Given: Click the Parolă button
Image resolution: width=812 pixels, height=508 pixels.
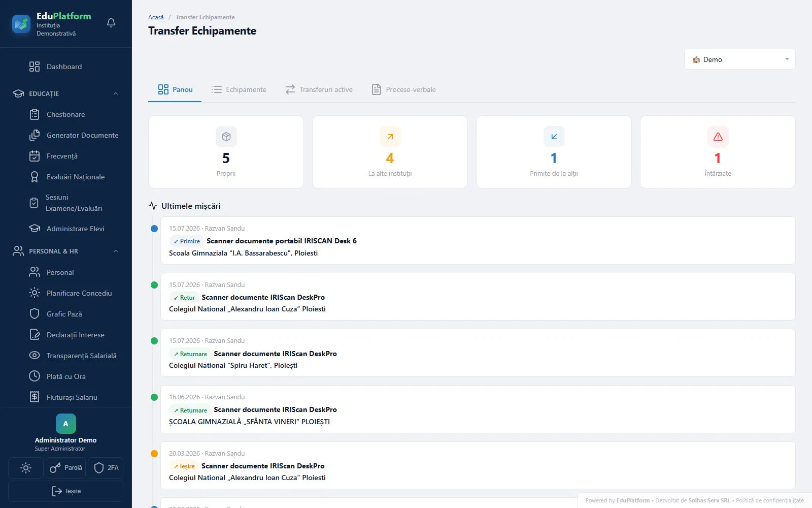Looking at the screenshot, I should [66, 468].
